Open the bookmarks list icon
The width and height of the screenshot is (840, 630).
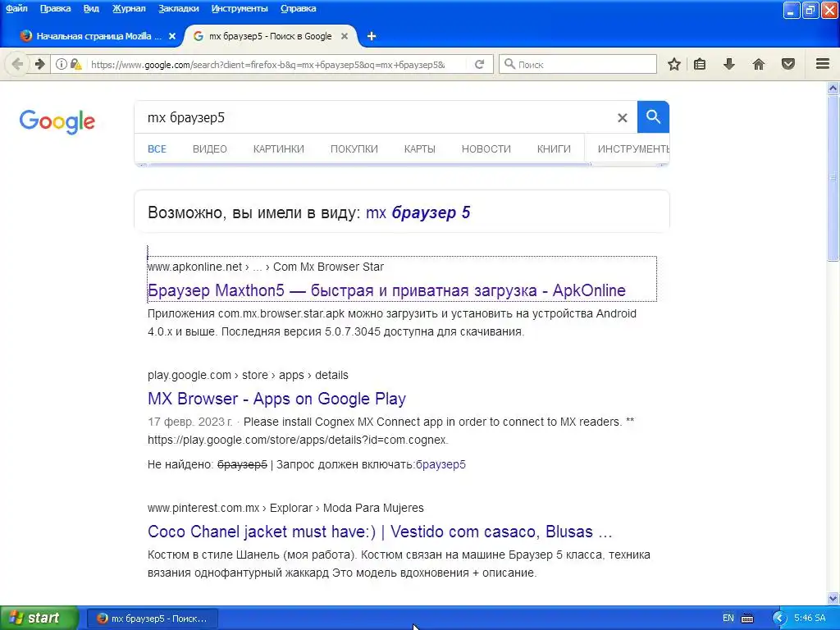point(700,64)
